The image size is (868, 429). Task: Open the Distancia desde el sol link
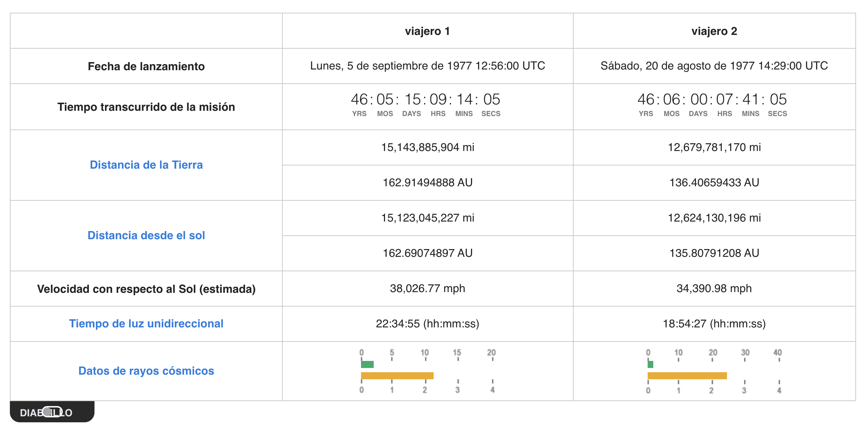[x=146, y=235]
